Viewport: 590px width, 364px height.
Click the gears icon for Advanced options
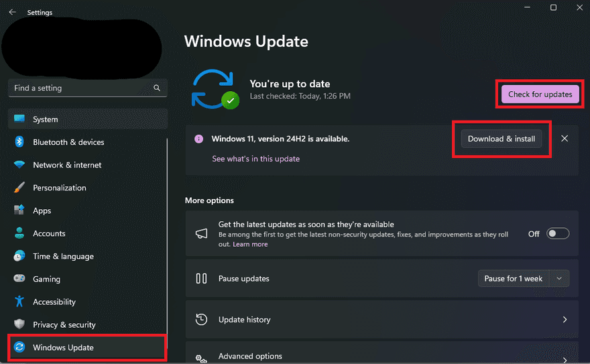[201, 359]
